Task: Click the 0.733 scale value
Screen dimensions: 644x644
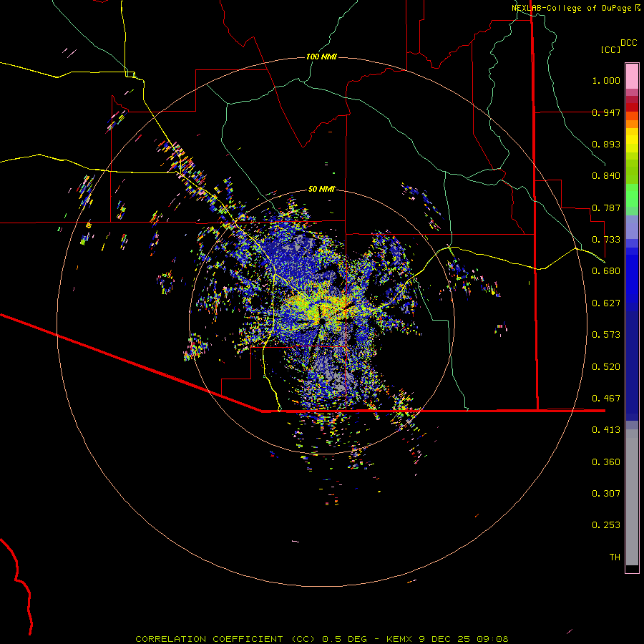Action: 606,240
